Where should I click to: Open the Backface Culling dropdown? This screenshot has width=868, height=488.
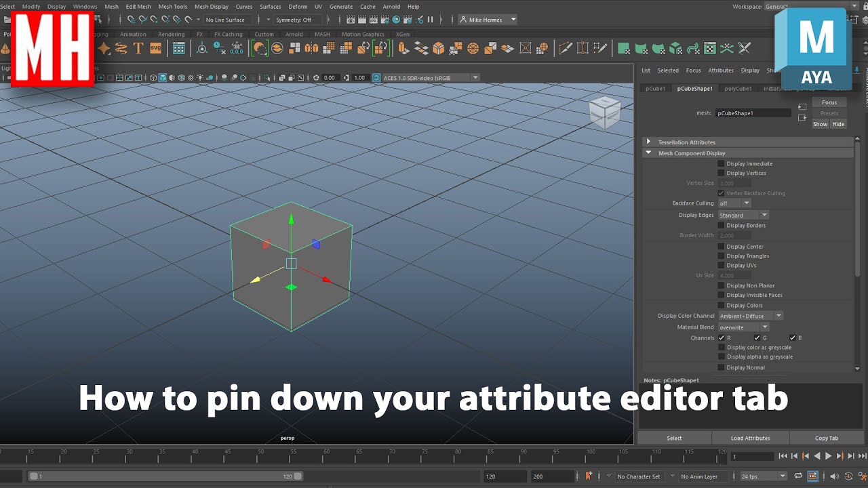point(734,203)
